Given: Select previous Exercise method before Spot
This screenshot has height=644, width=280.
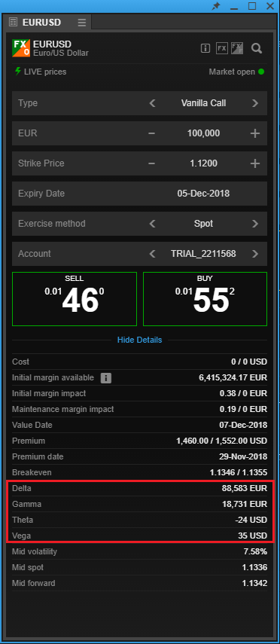Looking at the screenshot, I should [152, 224].
